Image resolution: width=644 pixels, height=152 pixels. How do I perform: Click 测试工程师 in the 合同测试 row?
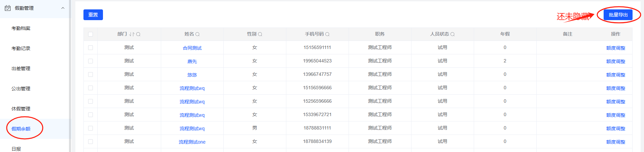coord(380,47)
